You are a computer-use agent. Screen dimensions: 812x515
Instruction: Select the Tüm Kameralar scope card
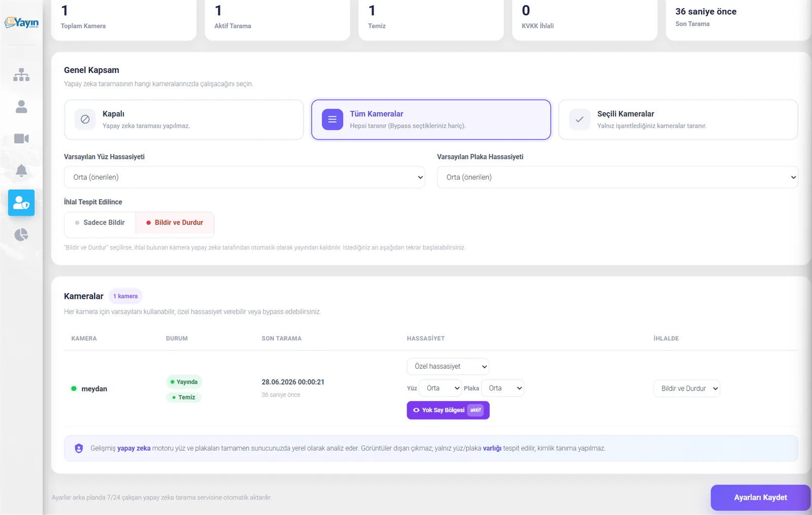click(431, 120)
